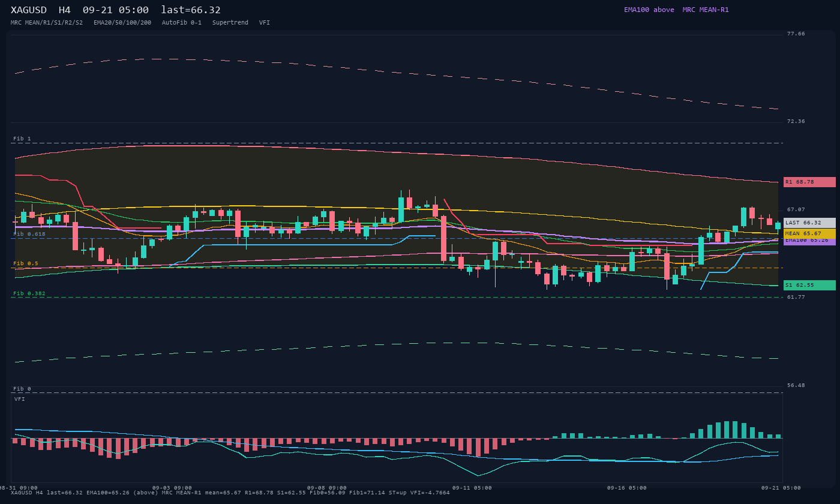Click the 77.66 price axis label

(x=796, y=34)
